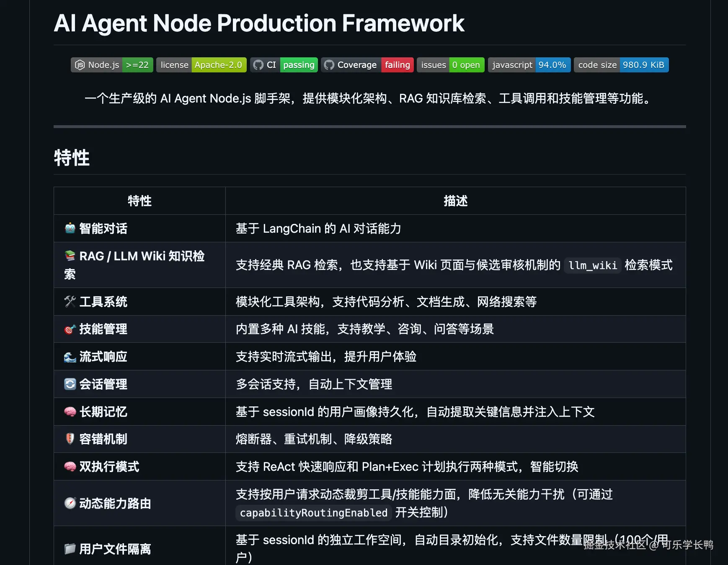Open the code size 980.9 KiB badge
Image resolution: width=728 pixels, height=565 pixels.
click(621, 65)
